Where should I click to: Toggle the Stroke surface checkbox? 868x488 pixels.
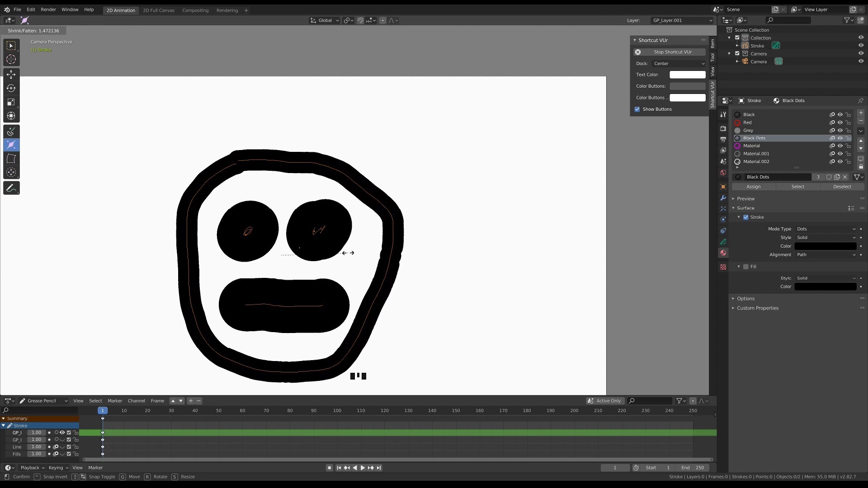click(745, 217)
